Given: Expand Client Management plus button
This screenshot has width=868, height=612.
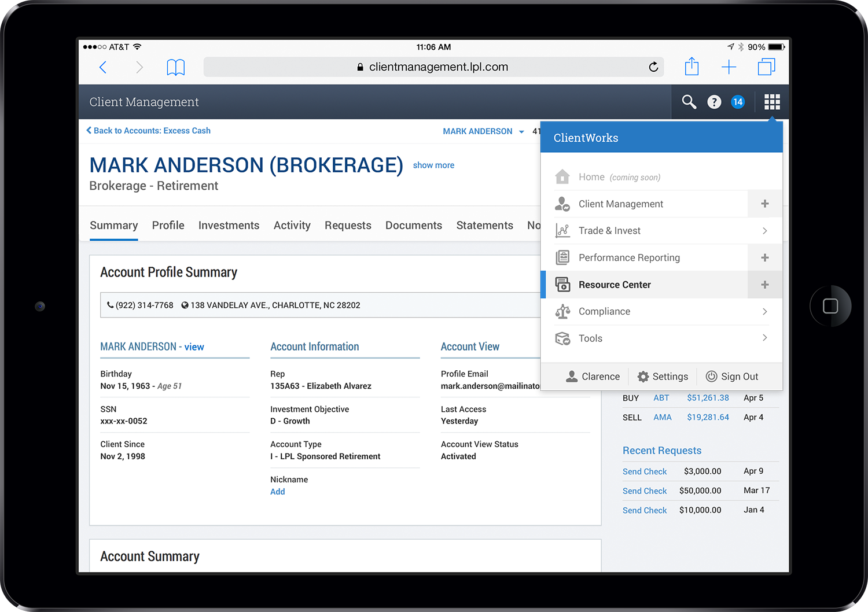Looking at the screenshot, I should click(x=764, y=204).
